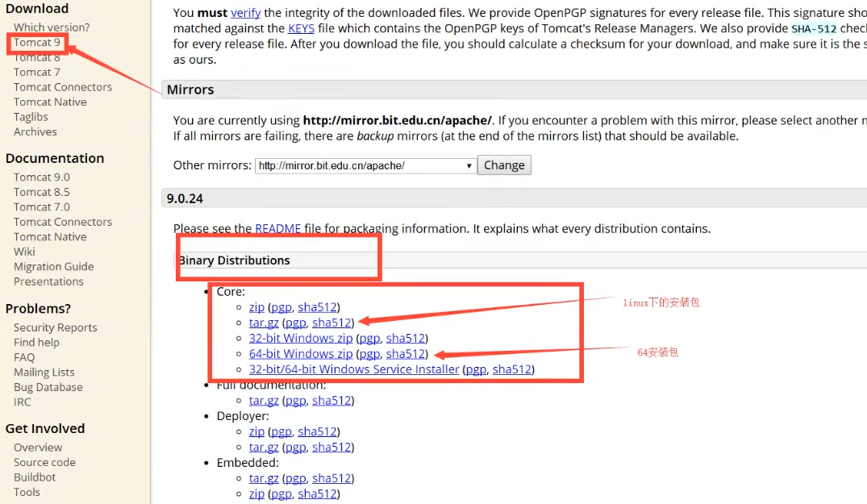867x504 pixels.
Task: Open Tomcat 7 download page
Action: coord(36,73)
